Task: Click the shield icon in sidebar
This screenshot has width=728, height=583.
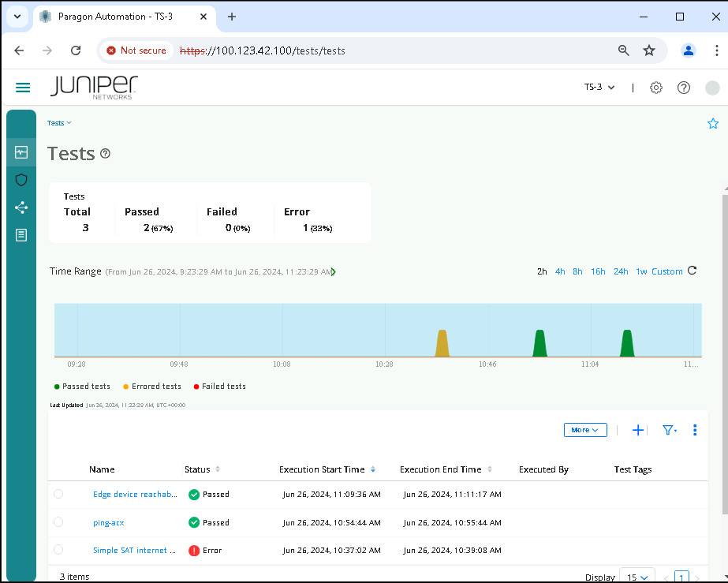Action: [x=21, y=180]
